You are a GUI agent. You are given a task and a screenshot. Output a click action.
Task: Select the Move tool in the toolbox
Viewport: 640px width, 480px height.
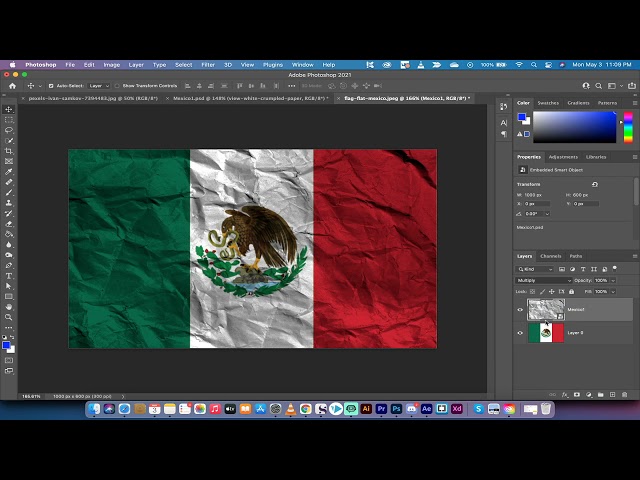(9, 109)
